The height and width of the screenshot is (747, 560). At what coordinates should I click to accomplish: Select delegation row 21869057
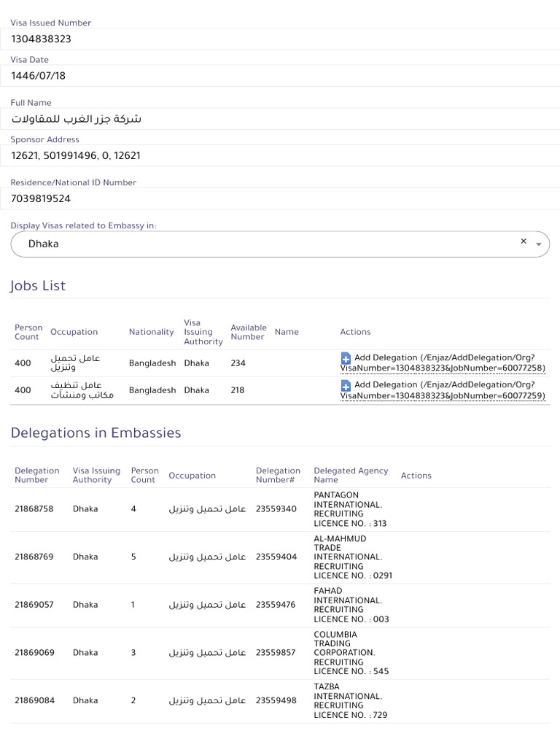(34, 605)
